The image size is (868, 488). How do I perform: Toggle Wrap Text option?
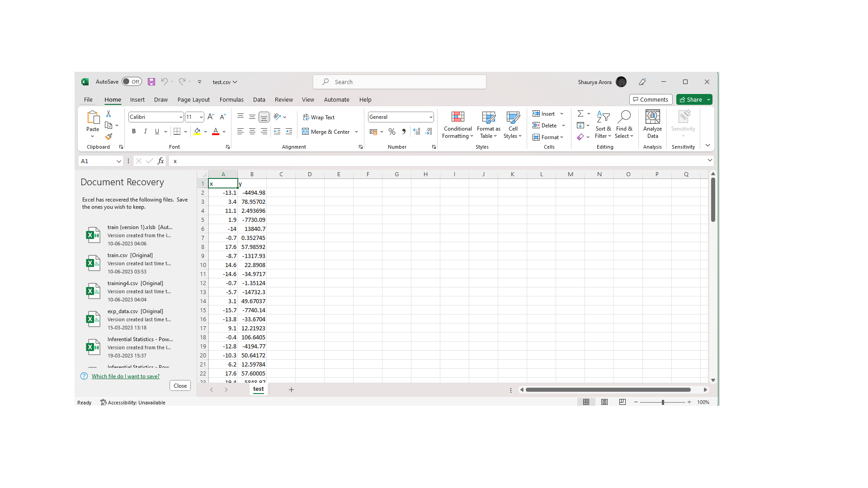tap(319, 117)
